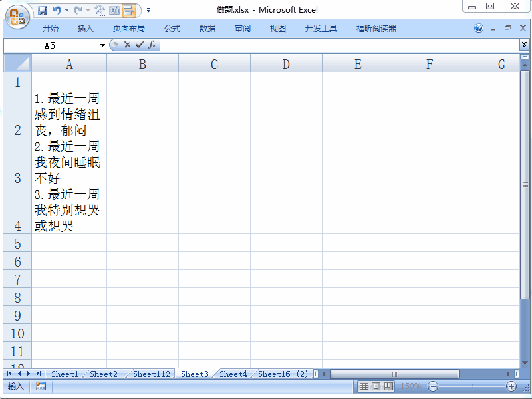The image size is (532, 399).
Task: Close the workbook with the ribbon X
Action: [523, 28]
